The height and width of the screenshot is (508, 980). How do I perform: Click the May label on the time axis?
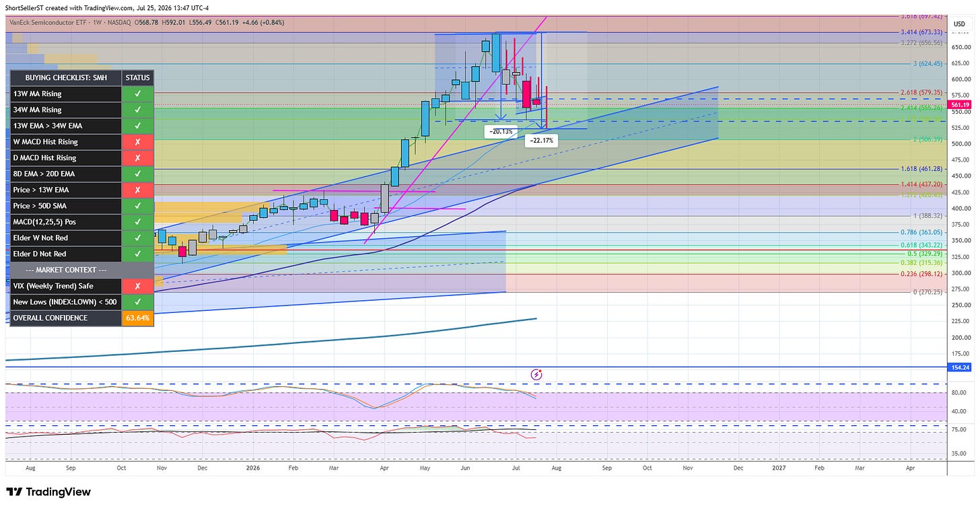425,467
